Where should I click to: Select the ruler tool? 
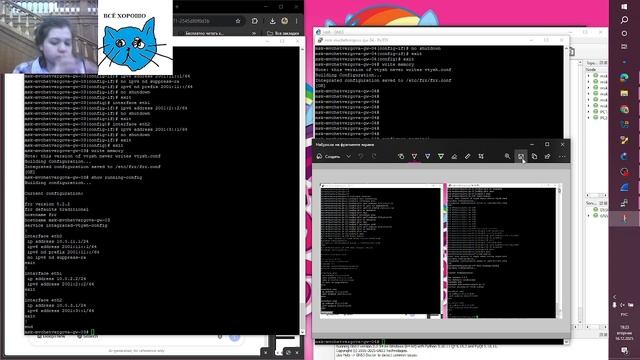point(467,156)
